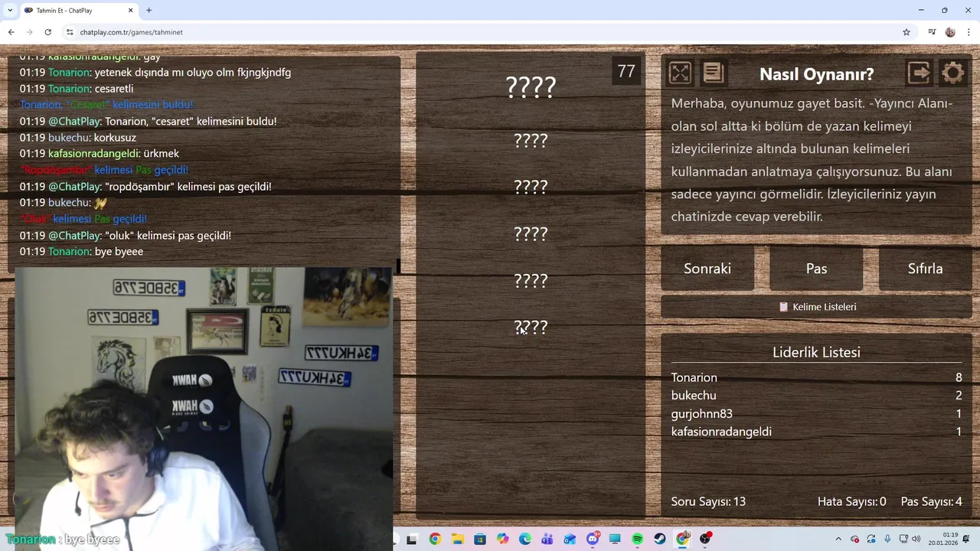Screen dimensions: 980x551
Task: Open Kelime Listeleri word lists
Action: click(x=816, y=307)
